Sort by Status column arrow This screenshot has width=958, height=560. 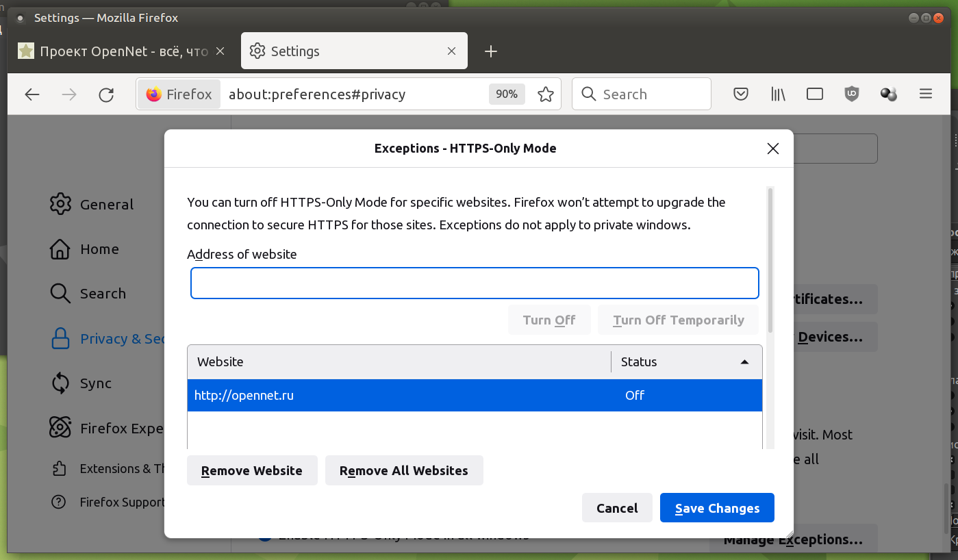pyautogui.click(x=745, y=362)
